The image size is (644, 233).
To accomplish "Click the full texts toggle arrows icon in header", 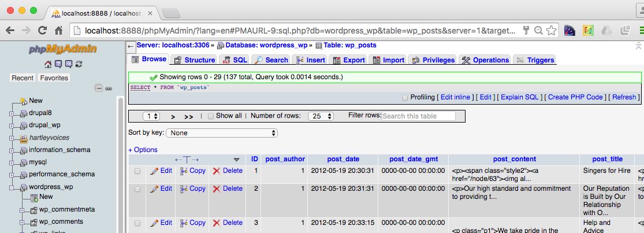I will coord(187,160).
